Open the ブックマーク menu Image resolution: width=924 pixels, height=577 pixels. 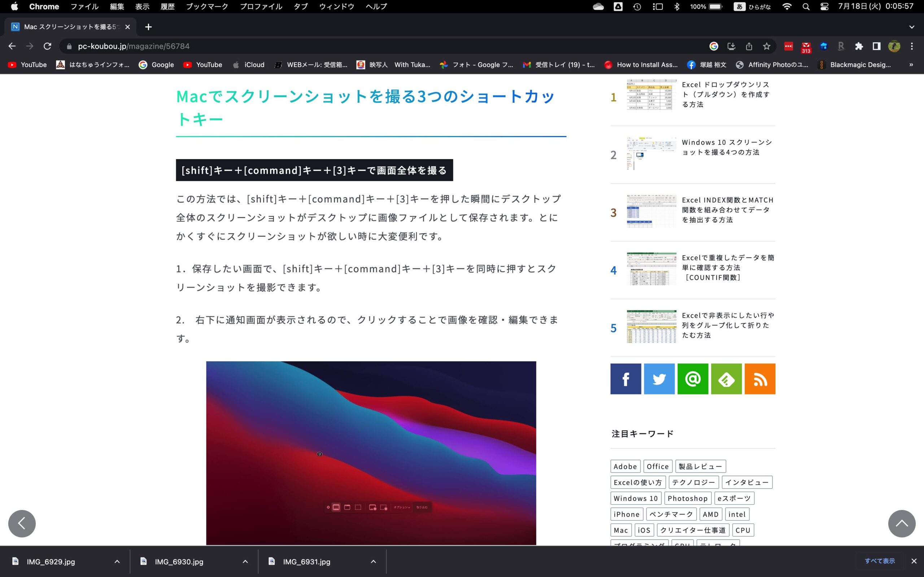[206, 6]
